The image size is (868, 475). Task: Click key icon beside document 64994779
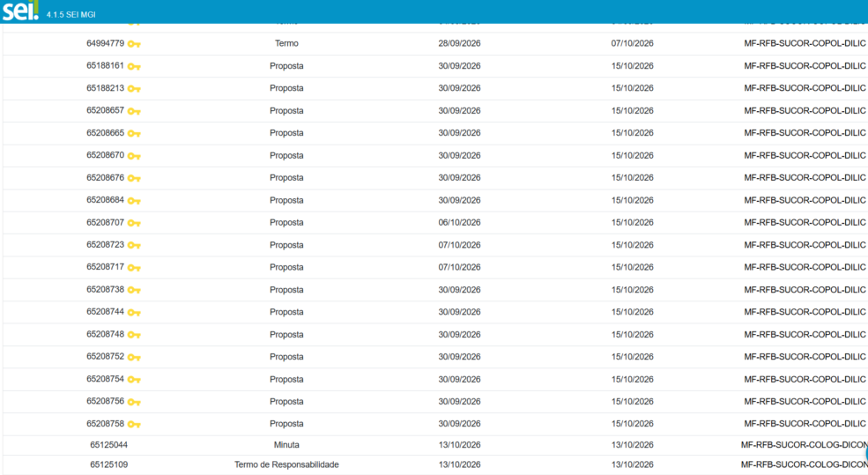pyautogui.click(x=134, y=44)
